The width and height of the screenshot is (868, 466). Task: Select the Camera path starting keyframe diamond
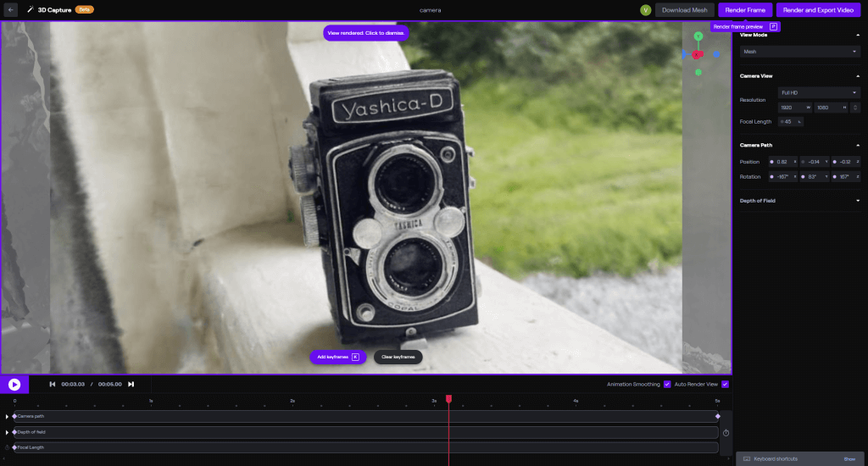tap(14, 416)
